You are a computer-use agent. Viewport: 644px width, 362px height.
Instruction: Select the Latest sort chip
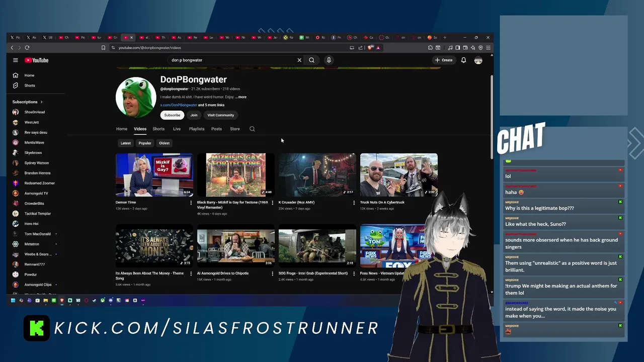coord(126,143)
